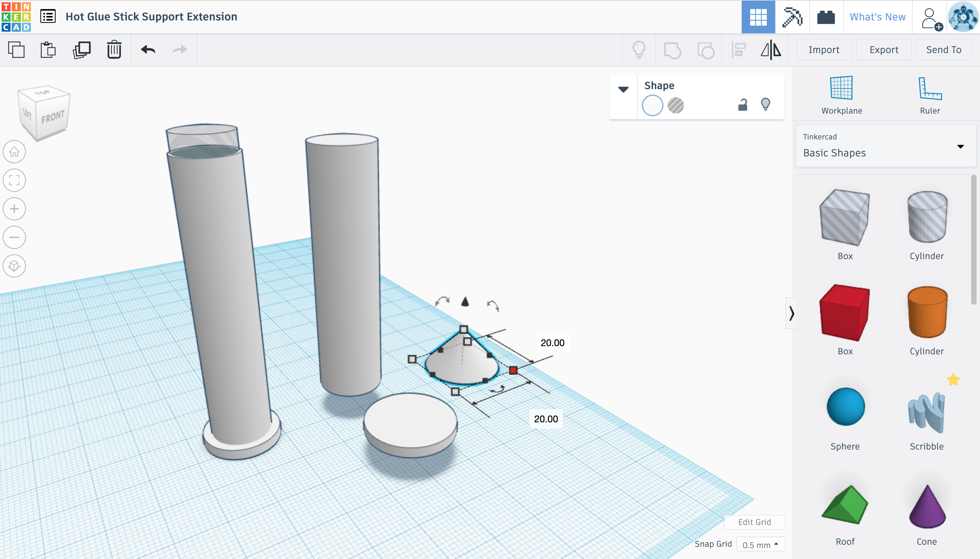Click the Duplicate and repeat icon
This screenshot has width=980, height=559.
[81, 50]
